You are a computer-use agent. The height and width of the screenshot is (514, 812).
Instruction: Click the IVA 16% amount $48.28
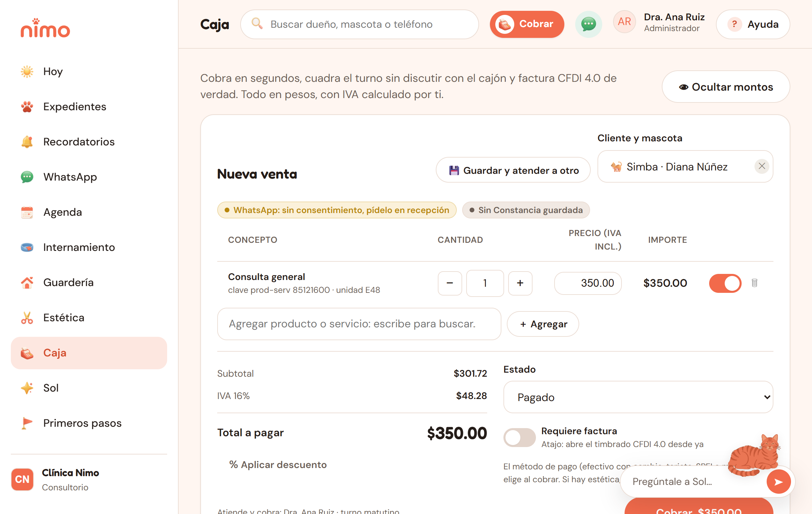pos(471,396)
